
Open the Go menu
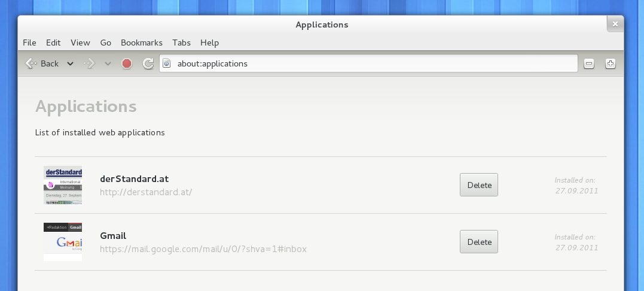(x=106, y=43)
